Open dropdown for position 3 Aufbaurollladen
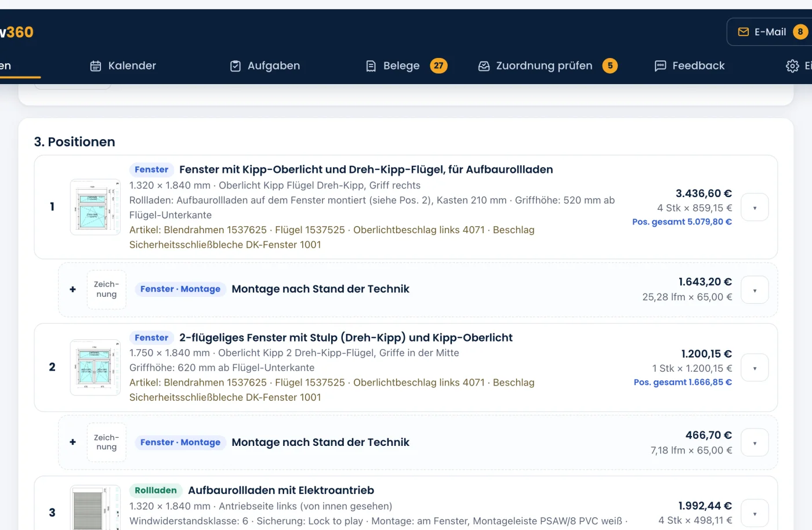This screenshot has height=530, width=812. tap(755, 513)
